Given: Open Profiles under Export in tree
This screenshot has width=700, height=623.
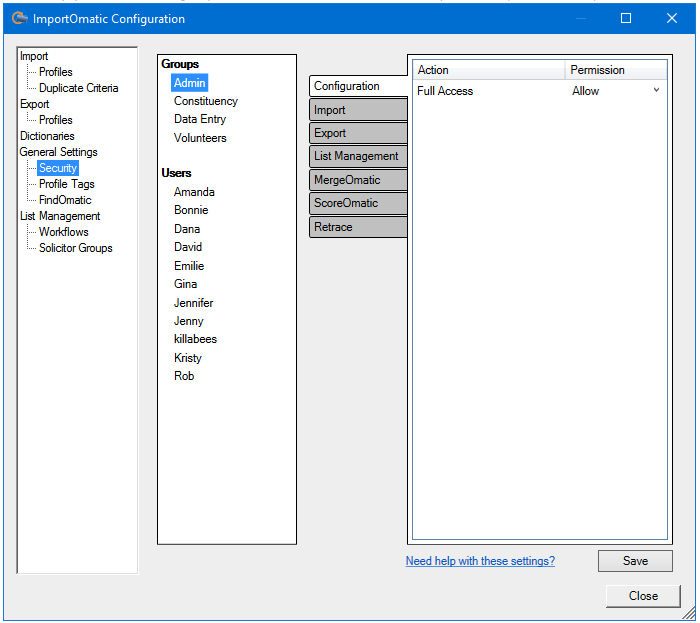Looking at the screenshot, I should coord(55,120).
